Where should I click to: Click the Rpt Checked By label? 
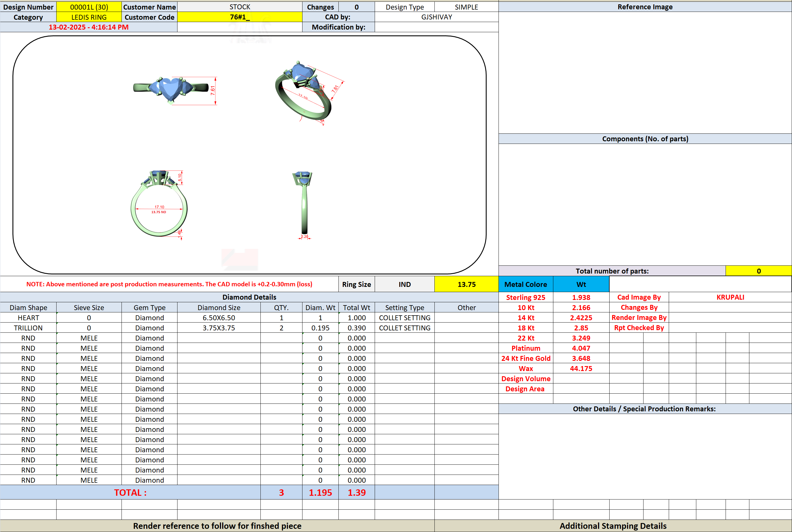639,328
